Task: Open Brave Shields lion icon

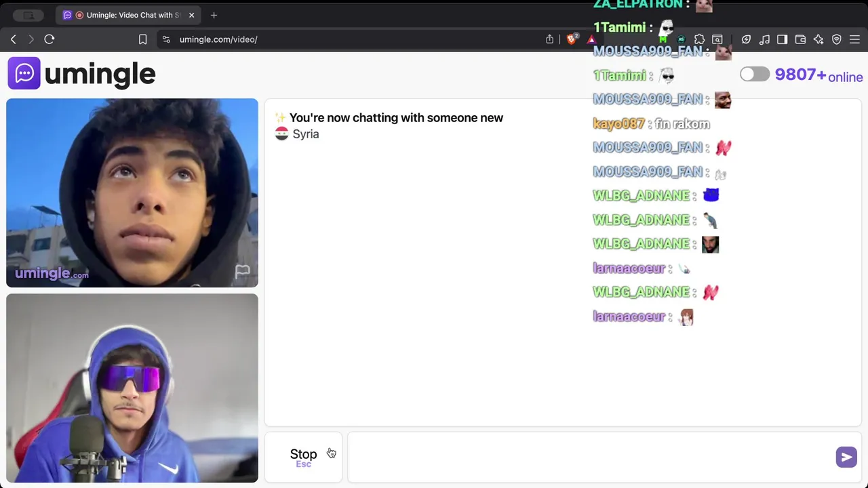Action: coord(572,39)
